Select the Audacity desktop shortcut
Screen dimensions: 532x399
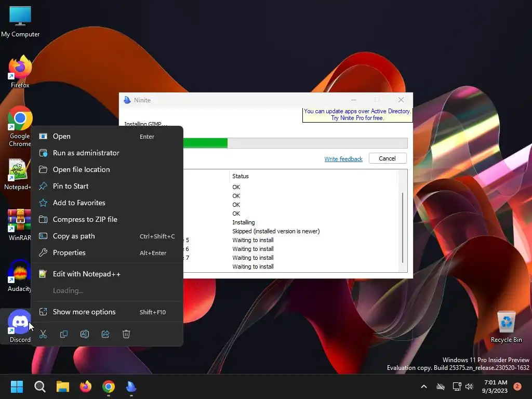tap(19, 275)
